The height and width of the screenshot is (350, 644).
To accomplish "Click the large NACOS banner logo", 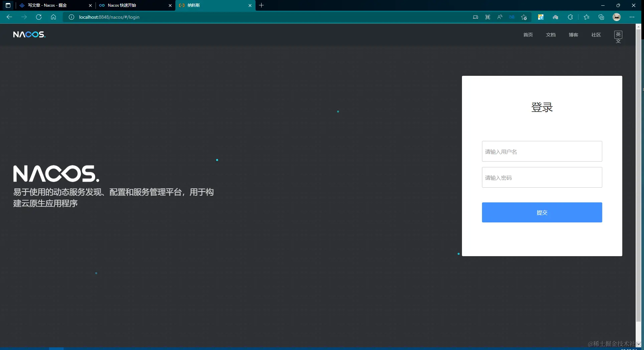I will point(56,174).
